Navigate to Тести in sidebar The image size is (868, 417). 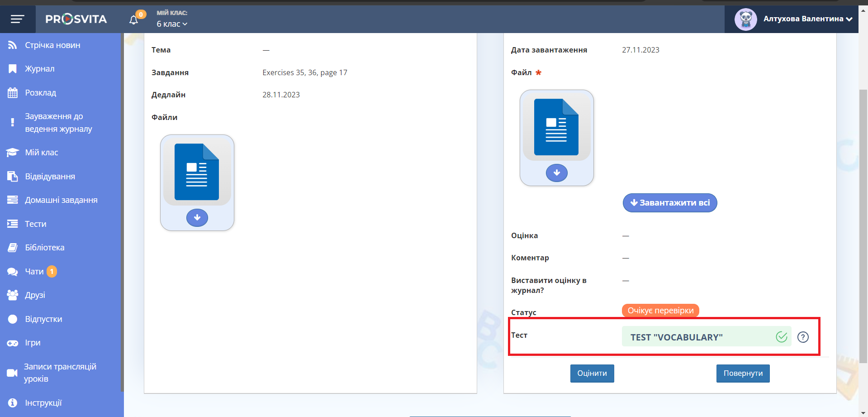36,224
